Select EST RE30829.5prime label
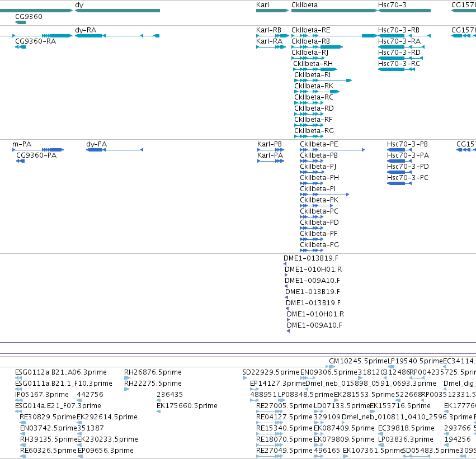This screenshot has height=459, width=476. coord(48,417)
